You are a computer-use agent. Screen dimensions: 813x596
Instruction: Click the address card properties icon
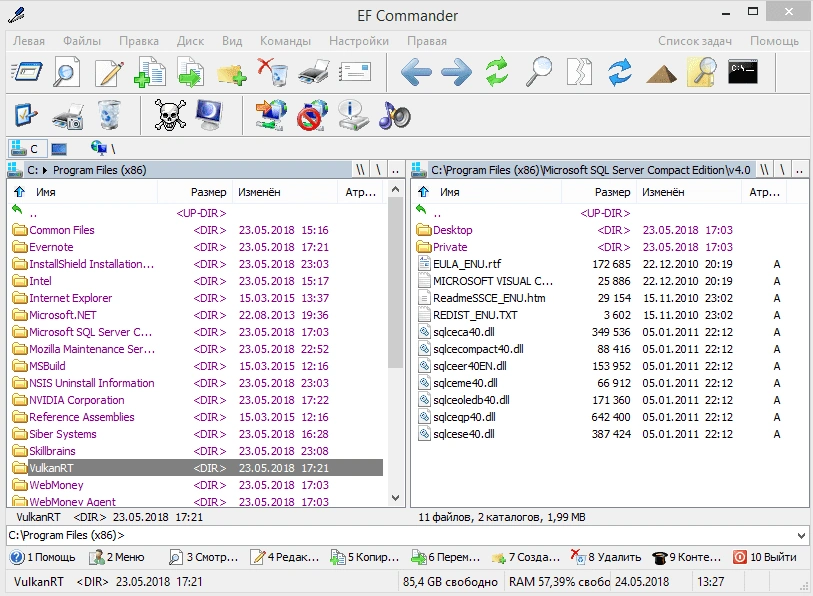355,72
